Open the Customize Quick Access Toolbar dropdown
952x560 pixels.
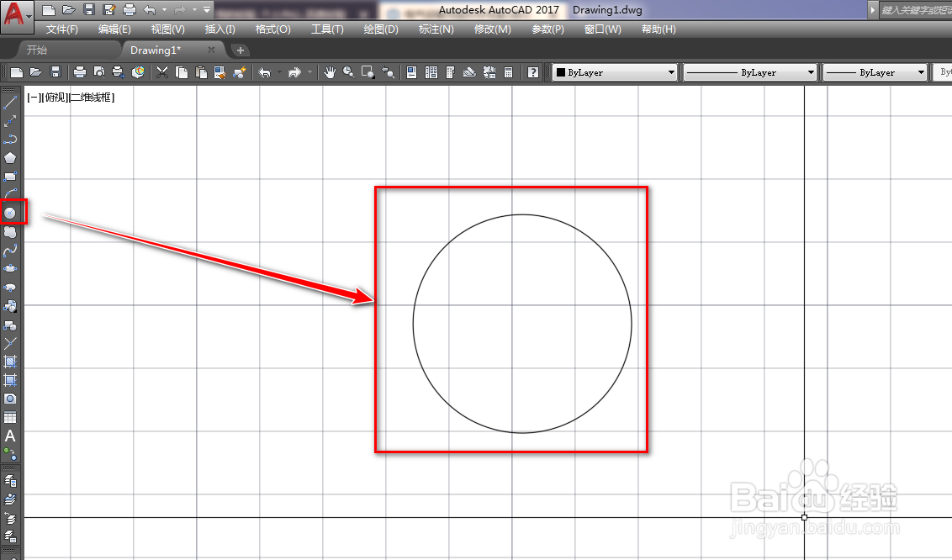coord(206,10)
